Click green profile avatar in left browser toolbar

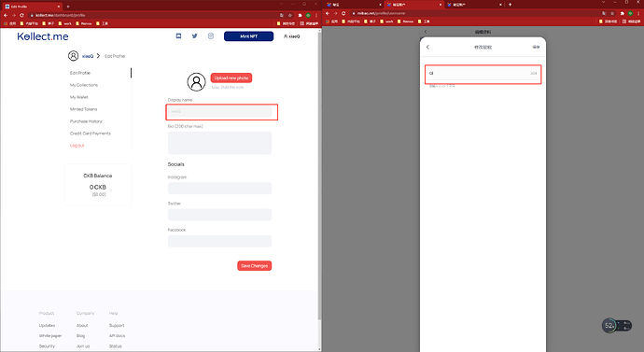click(308, 15)
